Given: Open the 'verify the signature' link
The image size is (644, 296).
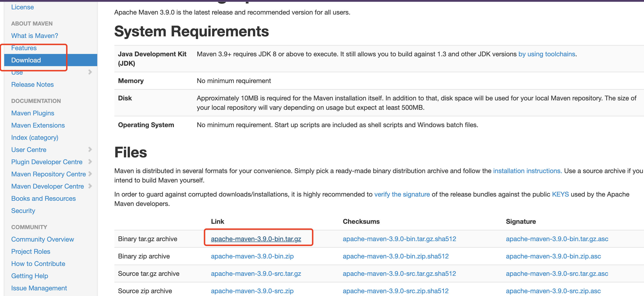Looking at the screenshot, I should coord(402,194).
